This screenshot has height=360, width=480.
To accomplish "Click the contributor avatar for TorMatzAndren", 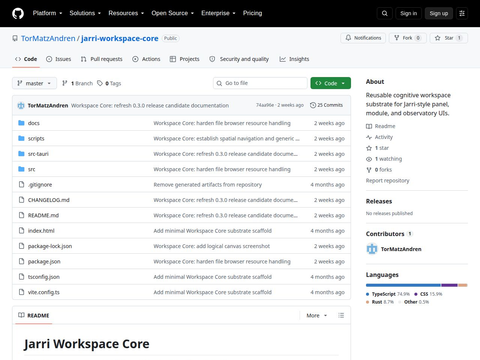I will point(372,249).
